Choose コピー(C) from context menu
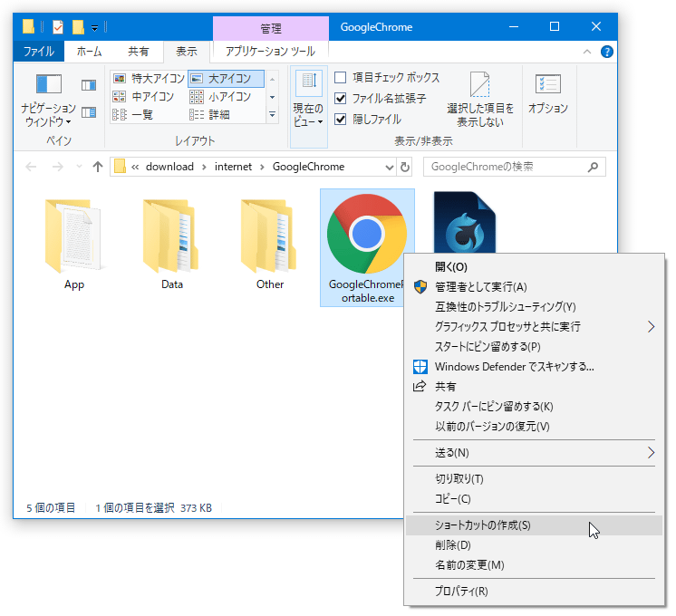 [534, 499]
